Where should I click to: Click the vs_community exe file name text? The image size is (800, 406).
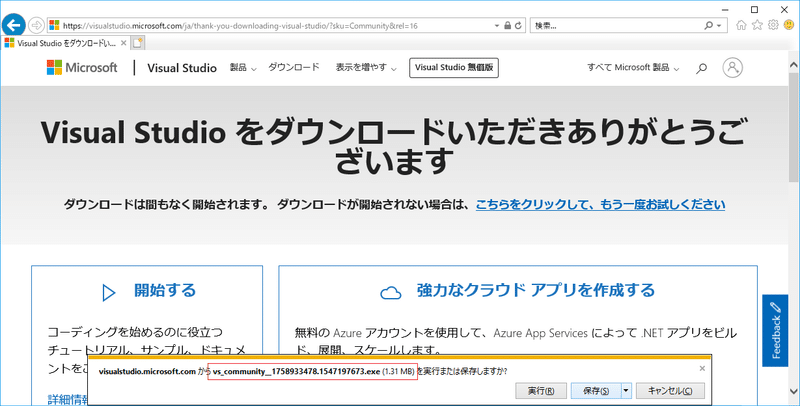(x=296, y=372)
